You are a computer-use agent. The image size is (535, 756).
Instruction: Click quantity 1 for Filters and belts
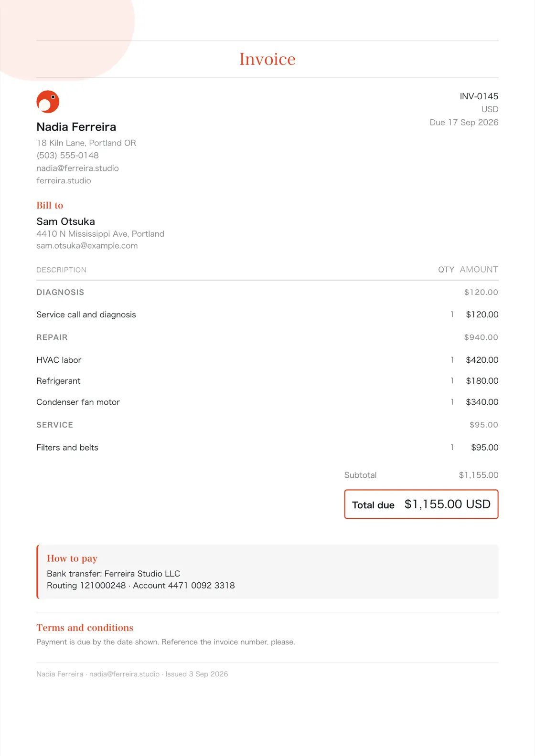(452, 448)
